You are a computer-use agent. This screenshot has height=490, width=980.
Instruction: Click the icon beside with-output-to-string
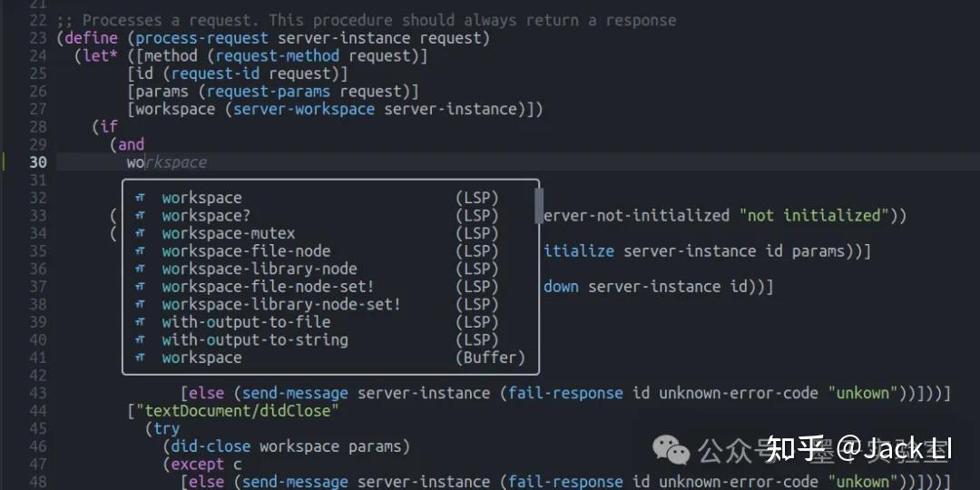click(141, 340)
